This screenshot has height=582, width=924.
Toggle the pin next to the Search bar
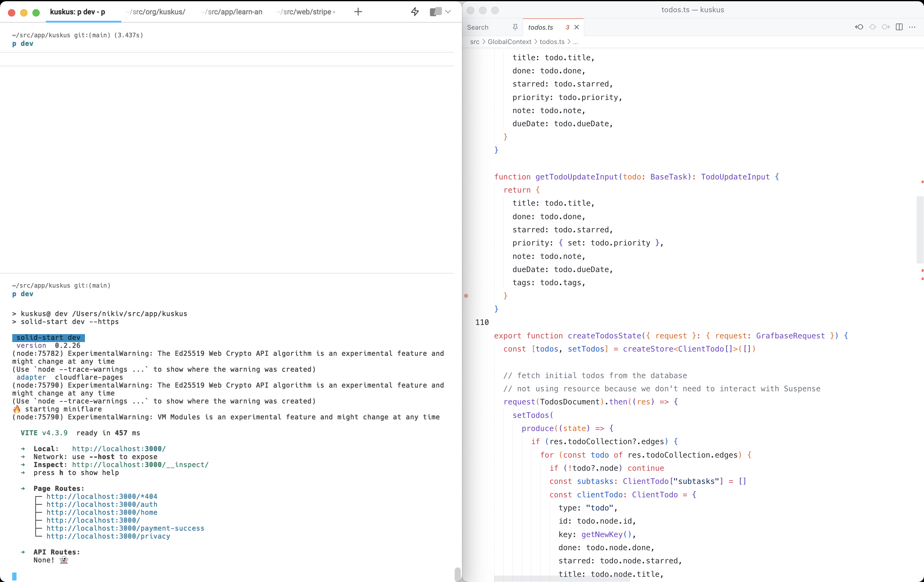(515, 27)
